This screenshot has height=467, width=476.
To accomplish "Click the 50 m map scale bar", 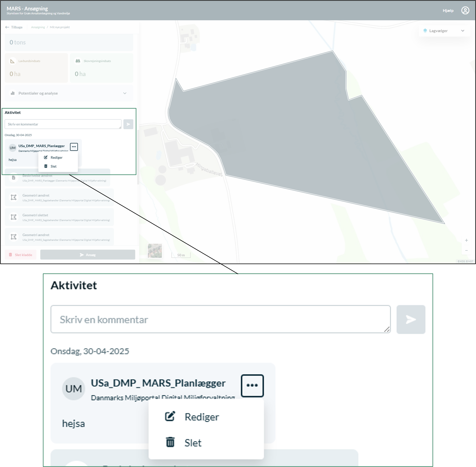I will 181,255.
